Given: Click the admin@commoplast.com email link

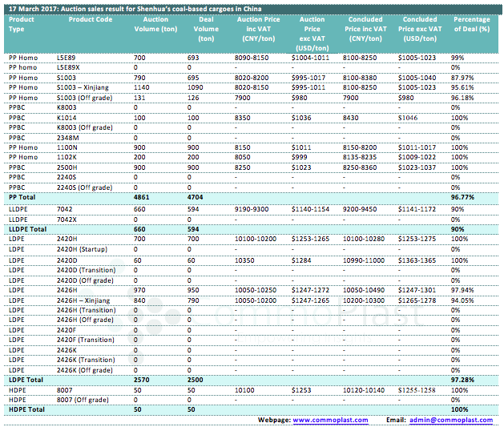Looking at the screenshot, I should pyautogui.click(x=450, y=420).
